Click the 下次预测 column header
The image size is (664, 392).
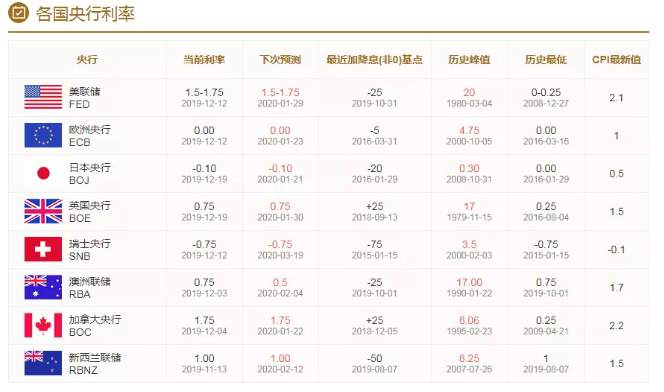(x=280, y=59)
